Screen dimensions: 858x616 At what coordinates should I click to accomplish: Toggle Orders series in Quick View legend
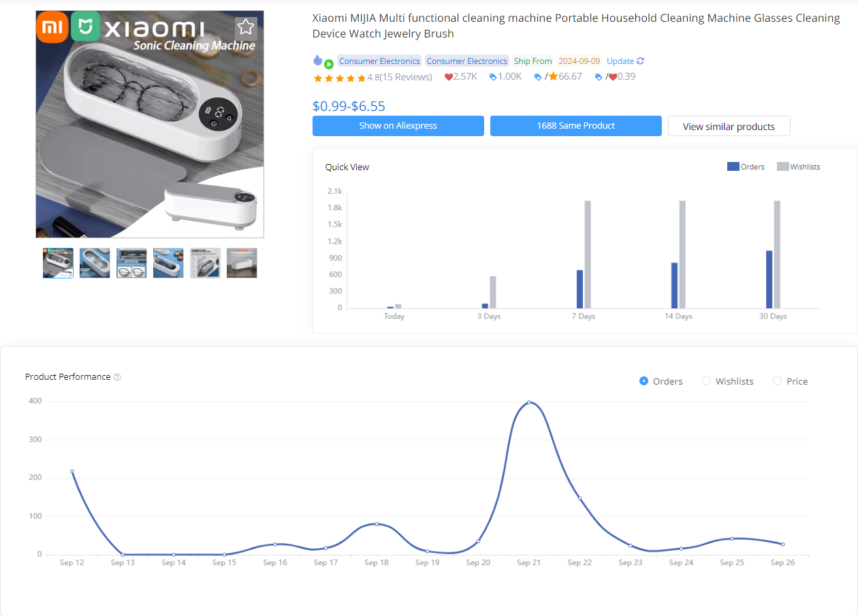[746, 167]
